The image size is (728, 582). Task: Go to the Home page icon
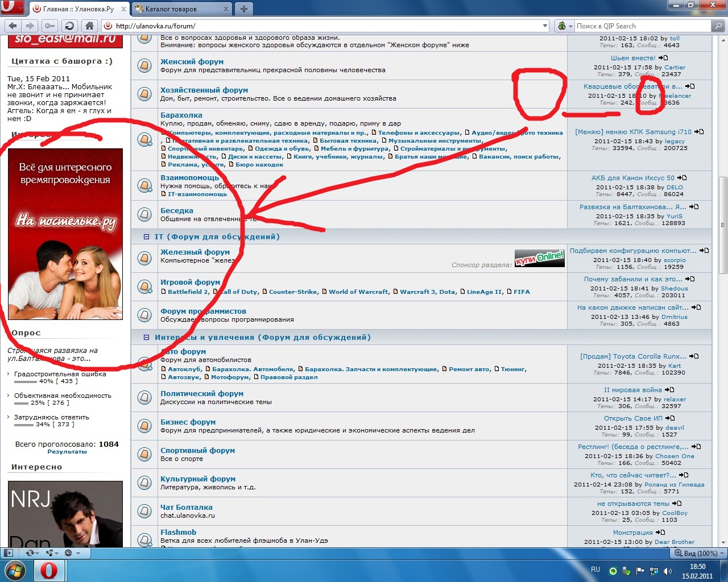click(89, 26)
